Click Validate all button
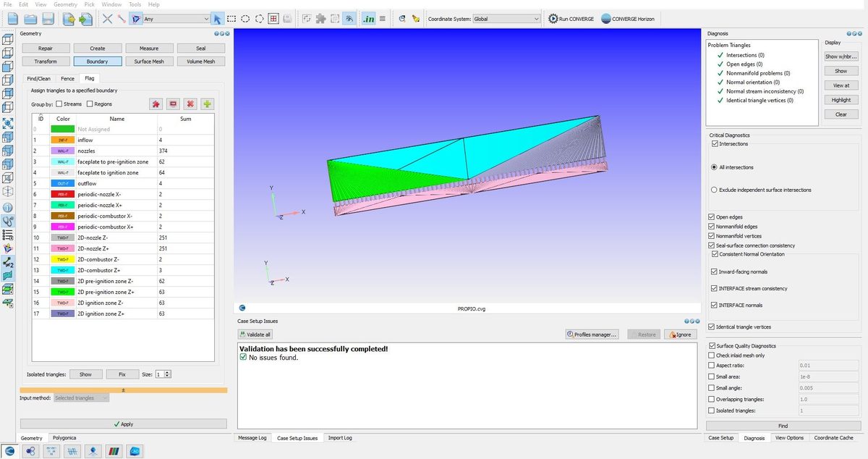868x459 pixels. (x=255, y=334)
